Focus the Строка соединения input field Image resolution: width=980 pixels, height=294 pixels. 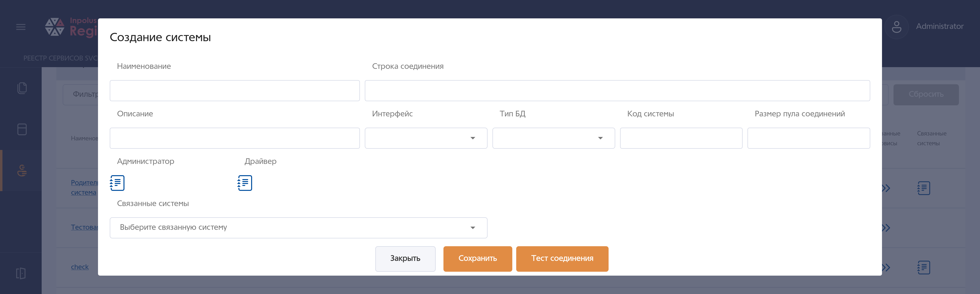[617, 90]
